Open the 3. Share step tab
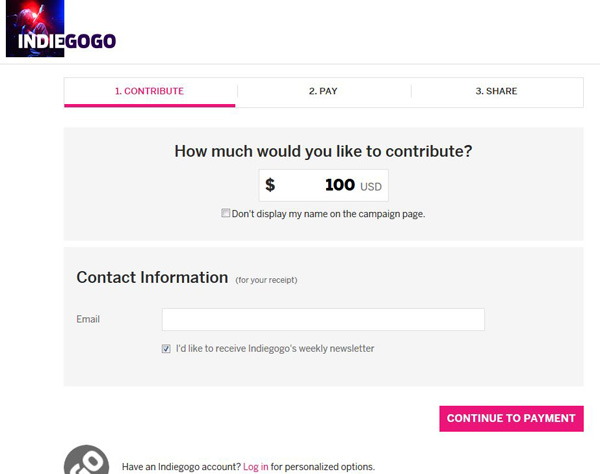 click(496, 91)
